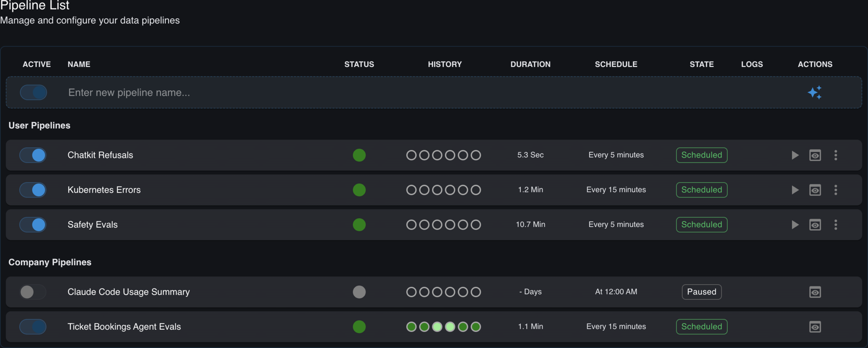Sort by the STATE column header
868x348 pixels.
point(702,64)
